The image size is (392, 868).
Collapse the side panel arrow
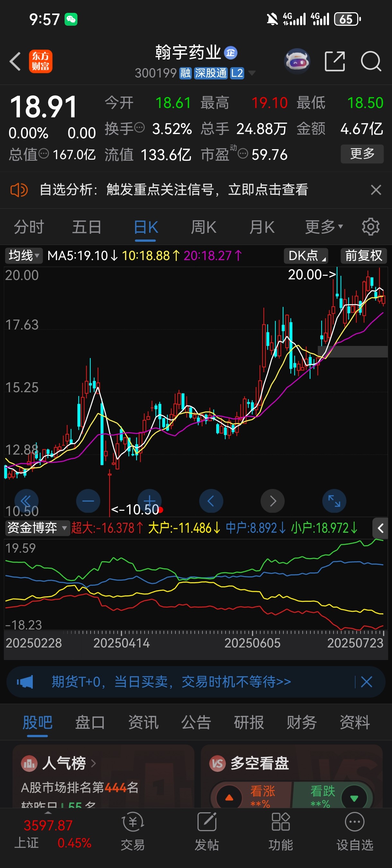380,528
